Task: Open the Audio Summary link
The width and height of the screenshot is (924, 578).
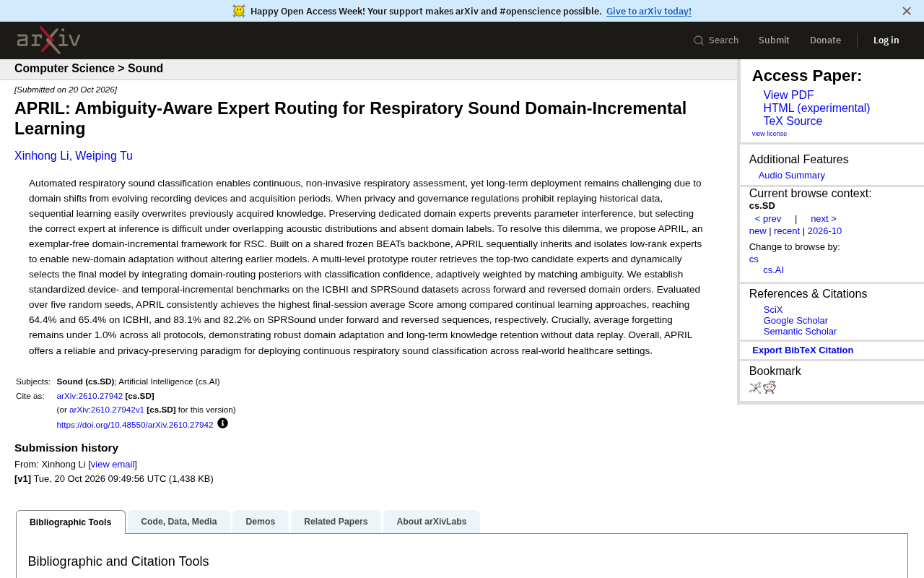Action: click(x=791, y=176)
